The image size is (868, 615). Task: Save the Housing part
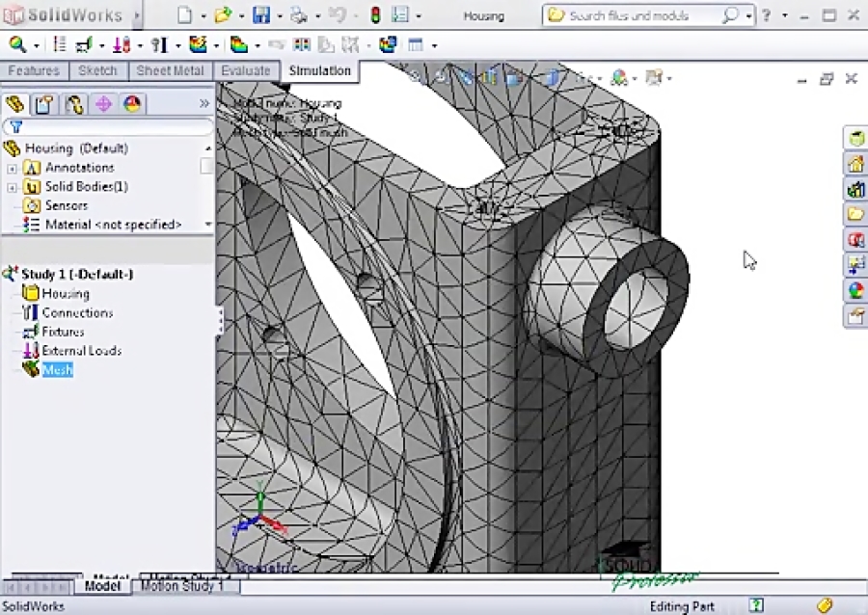coord(261,15)
